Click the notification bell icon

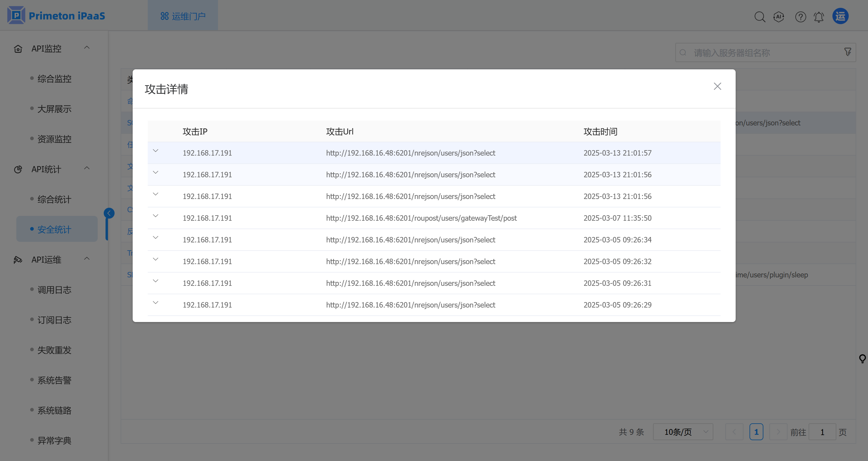(819, 17)
